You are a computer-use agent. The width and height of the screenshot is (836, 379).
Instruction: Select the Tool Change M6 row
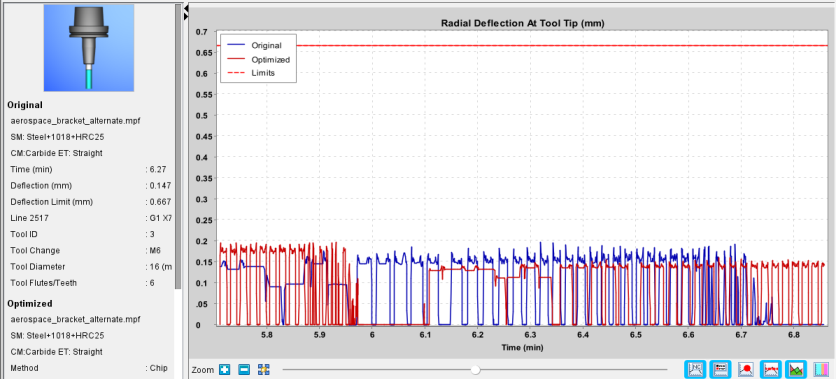click(x=91, y=251)
